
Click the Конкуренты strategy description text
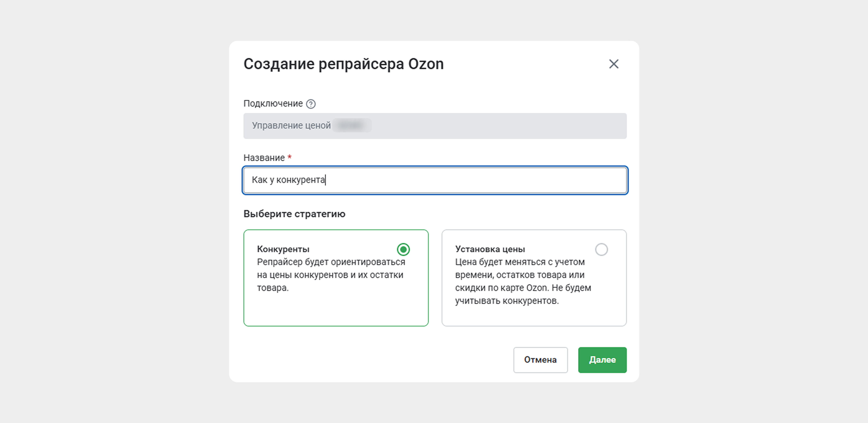coord(331,275)
